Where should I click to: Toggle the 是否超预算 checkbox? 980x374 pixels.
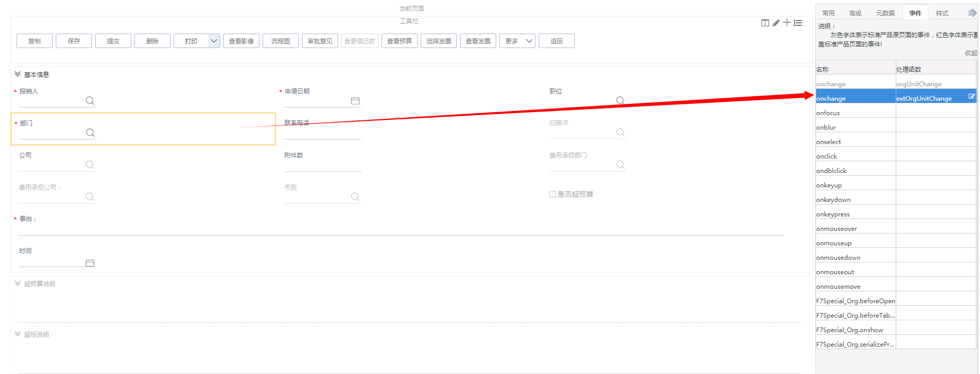pos(553,194)
